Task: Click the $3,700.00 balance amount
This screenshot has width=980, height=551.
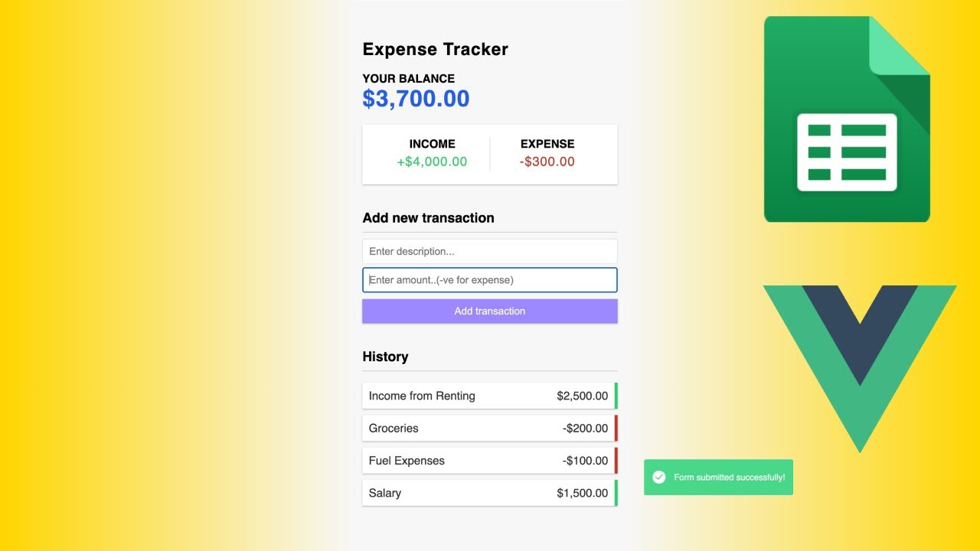Action: click(x=416, y=99)
